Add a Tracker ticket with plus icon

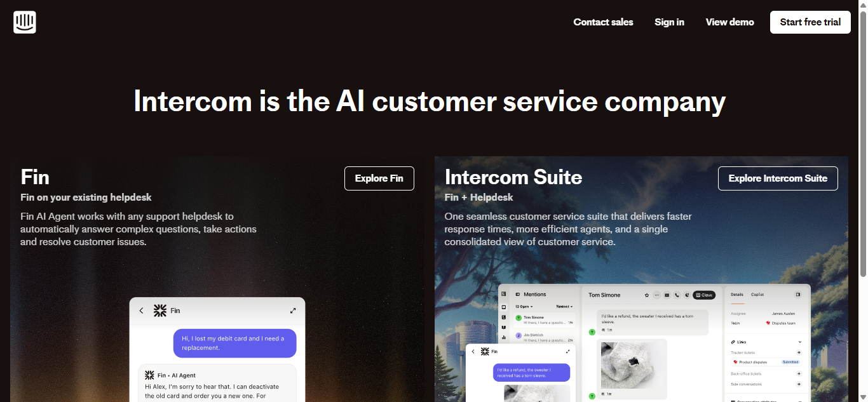(x=799, y=352)
